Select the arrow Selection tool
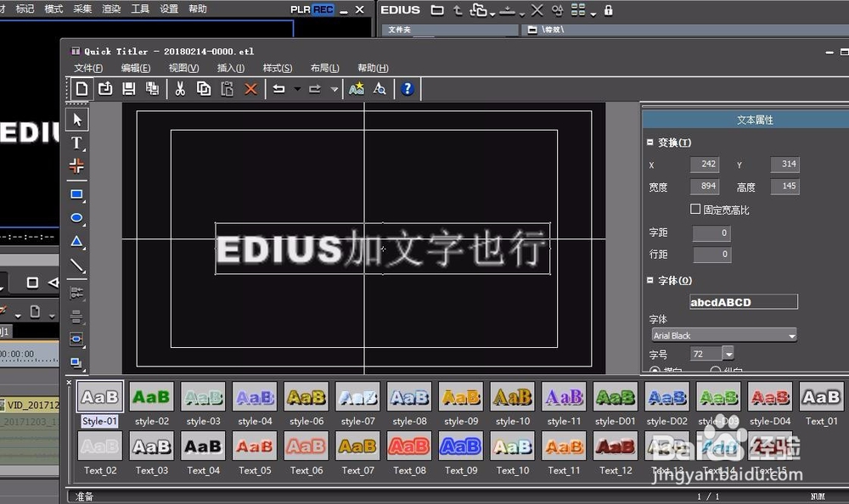 77,120
